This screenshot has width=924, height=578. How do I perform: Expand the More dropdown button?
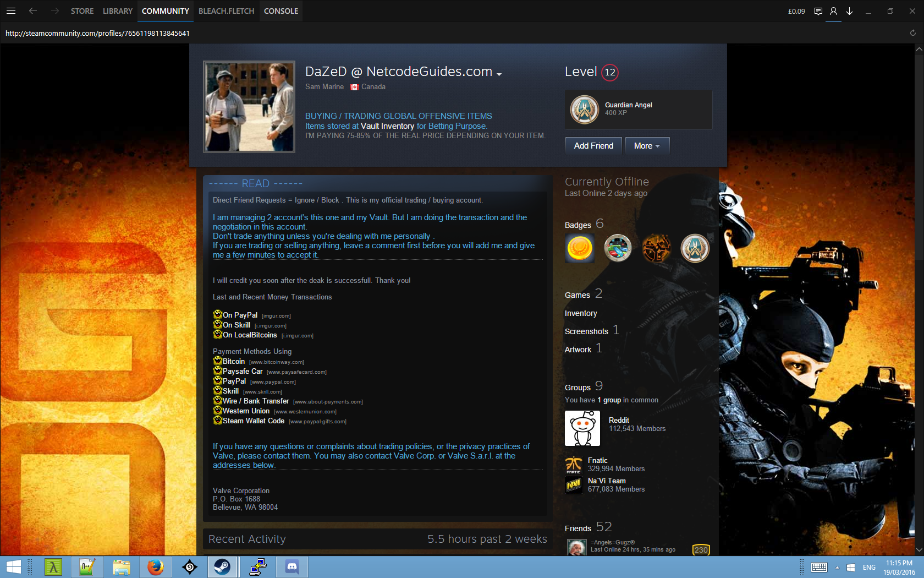[x=647, y=146]
